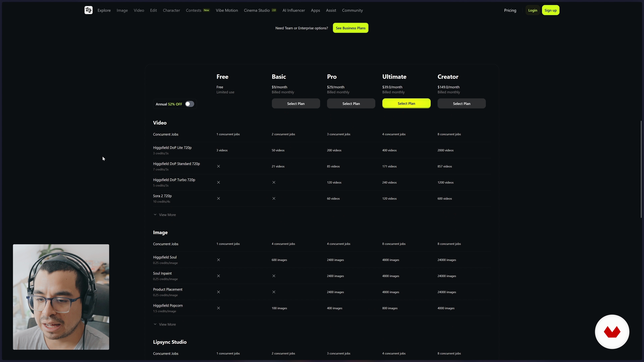The height and width of the screenshot is (362, 644).
Task: Click the Higgsfield DoP Lite 720p link
Action: [173, 148]
